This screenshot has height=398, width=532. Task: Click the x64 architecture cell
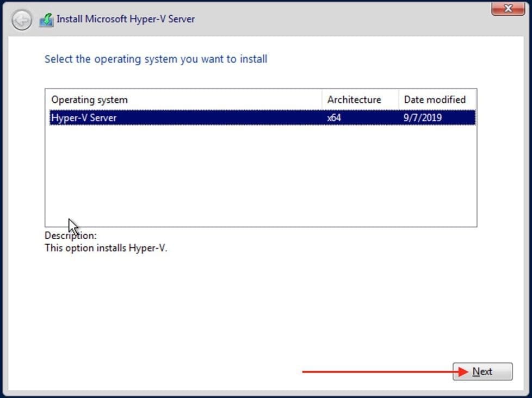pos(334,117)
